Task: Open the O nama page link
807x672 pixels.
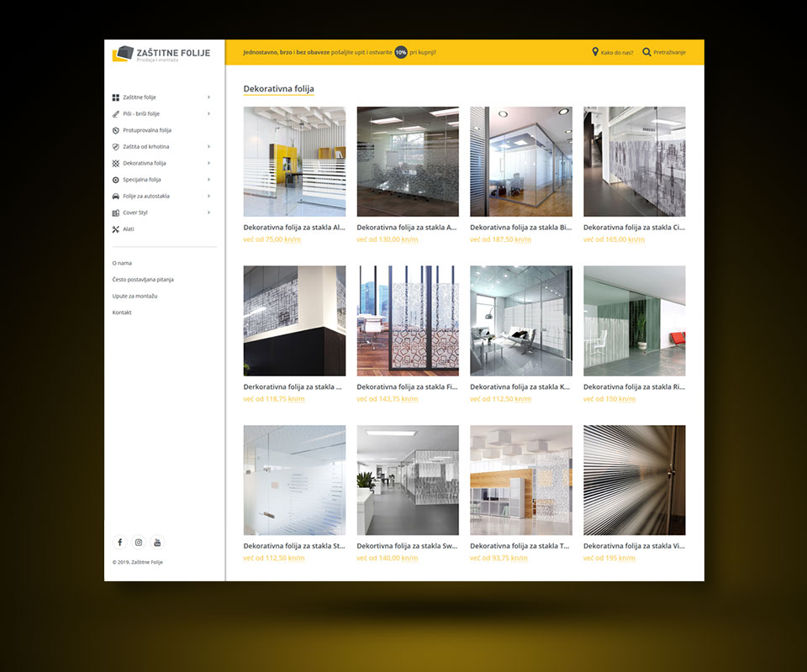Action: [122, 263]
